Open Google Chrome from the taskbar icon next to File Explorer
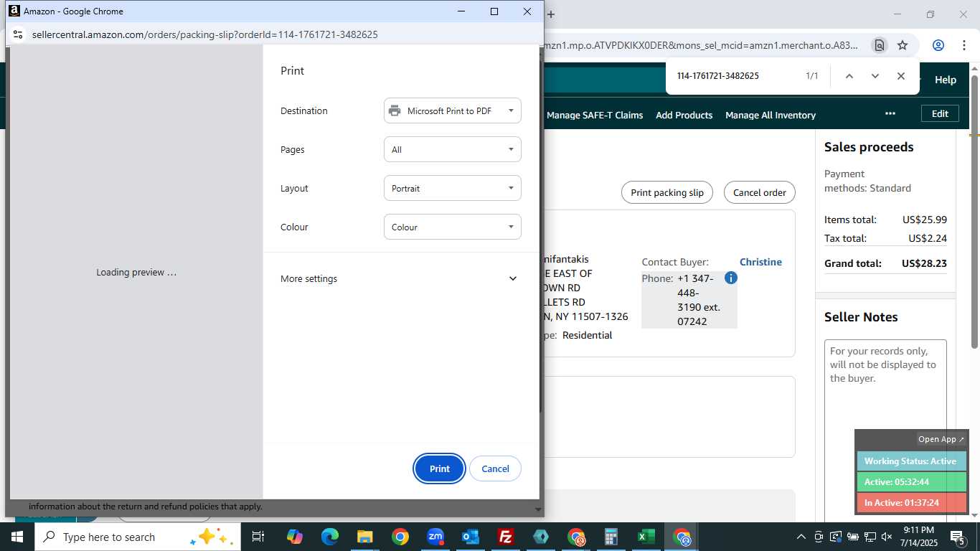980x551 pixels. point(400,537)
